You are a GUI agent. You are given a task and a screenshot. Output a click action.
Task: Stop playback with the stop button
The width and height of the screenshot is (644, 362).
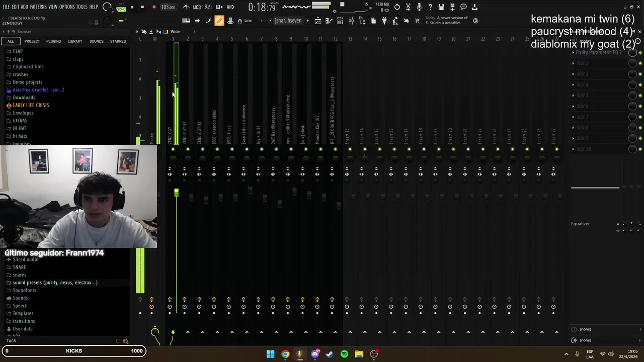point(142,7)
